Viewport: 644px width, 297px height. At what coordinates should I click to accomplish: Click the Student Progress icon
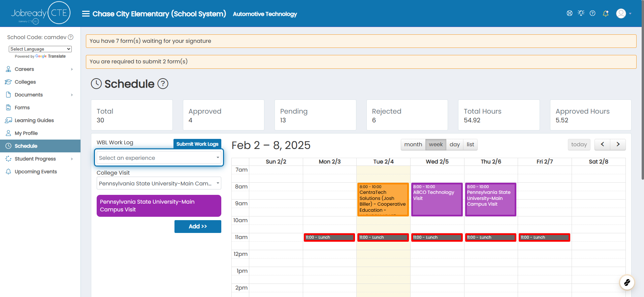[8, 159]
